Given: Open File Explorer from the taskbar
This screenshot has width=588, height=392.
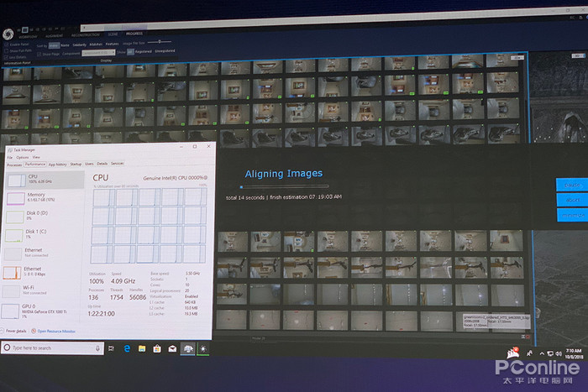Looking at the screenshot, I should pos(142,348).
